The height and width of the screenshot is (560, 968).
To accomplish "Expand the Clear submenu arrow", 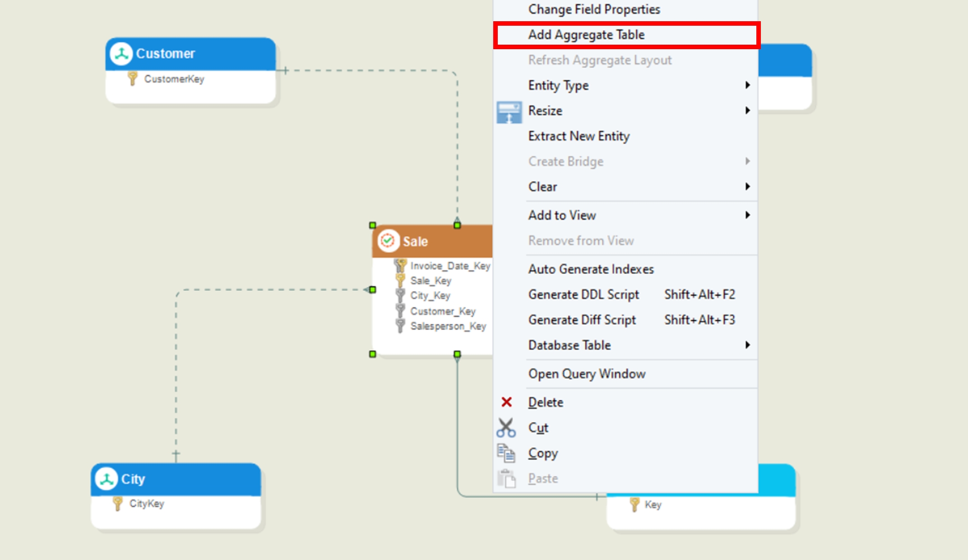I will point(747,186).
